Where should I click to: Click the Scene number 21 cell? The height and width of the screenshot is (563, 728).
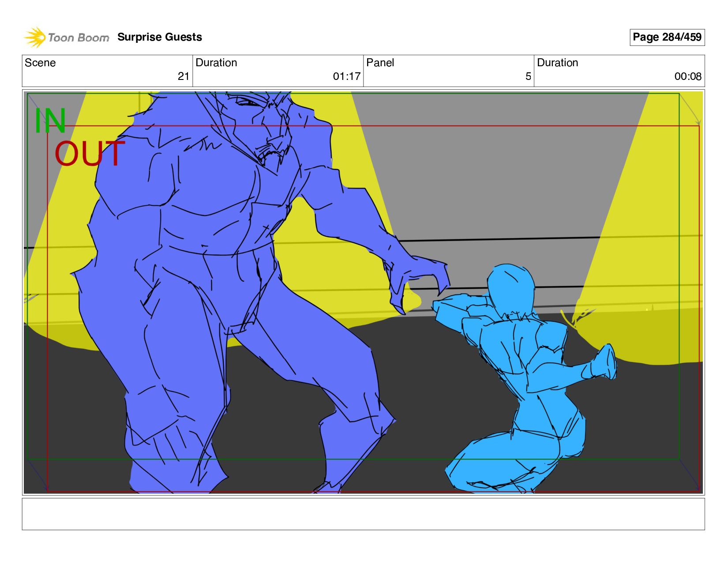pyautogui.click(x=107, y=71)
